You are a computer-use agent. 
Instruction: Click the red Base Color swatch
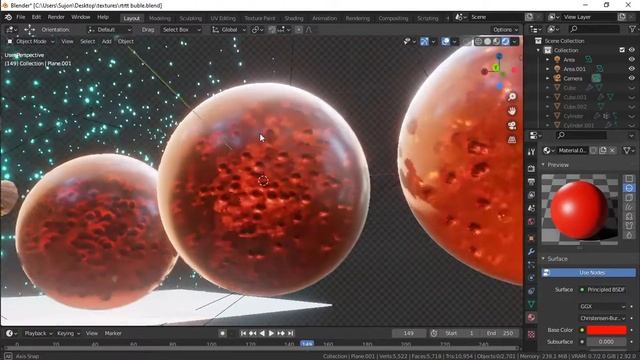coord(607,330)
